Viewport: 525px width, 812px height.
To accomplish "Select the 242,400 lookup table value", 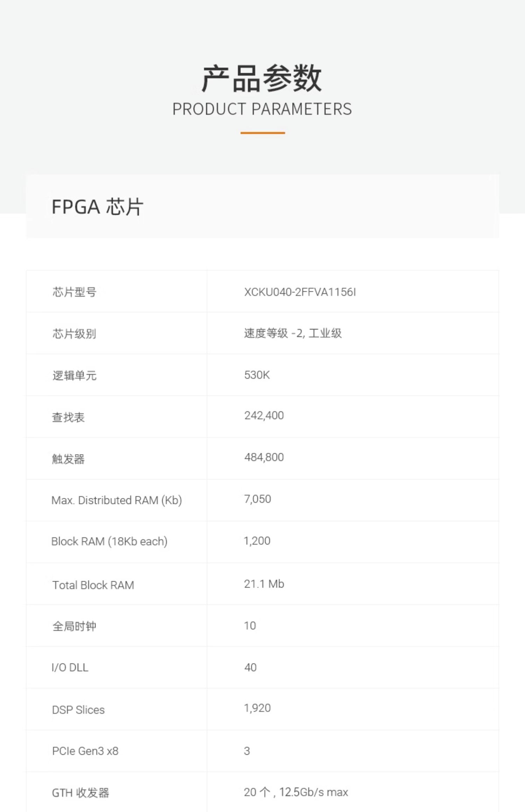I will 264,415.
